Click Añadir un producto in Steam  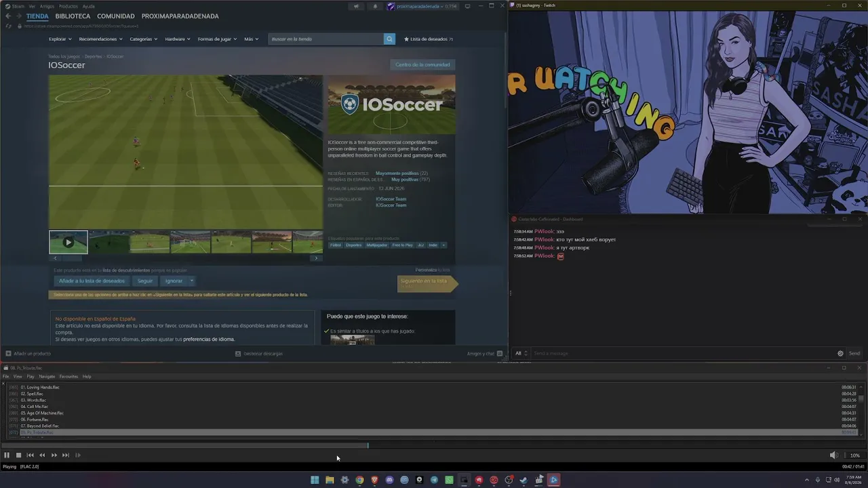click(28, 353)
